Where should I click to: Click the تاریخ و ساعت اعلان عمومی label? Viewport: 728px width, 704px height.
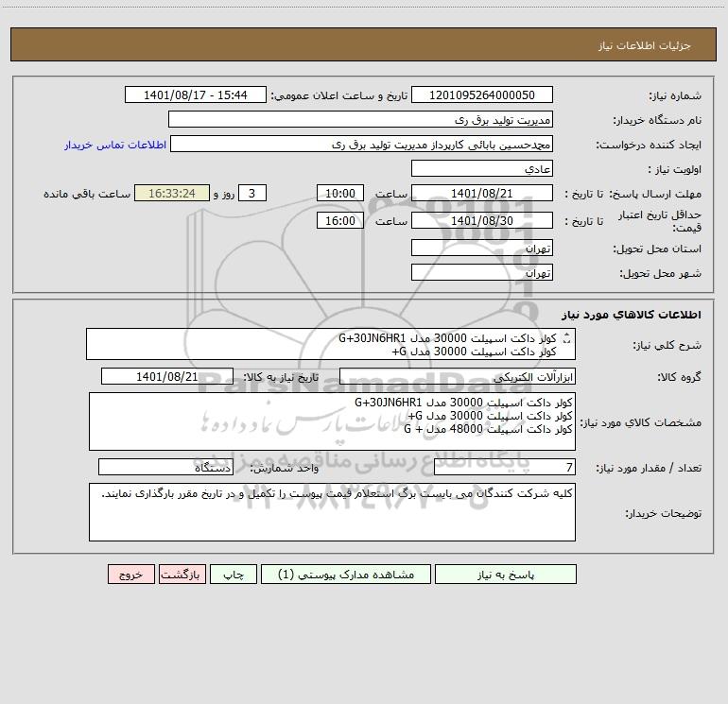[338, 95]
